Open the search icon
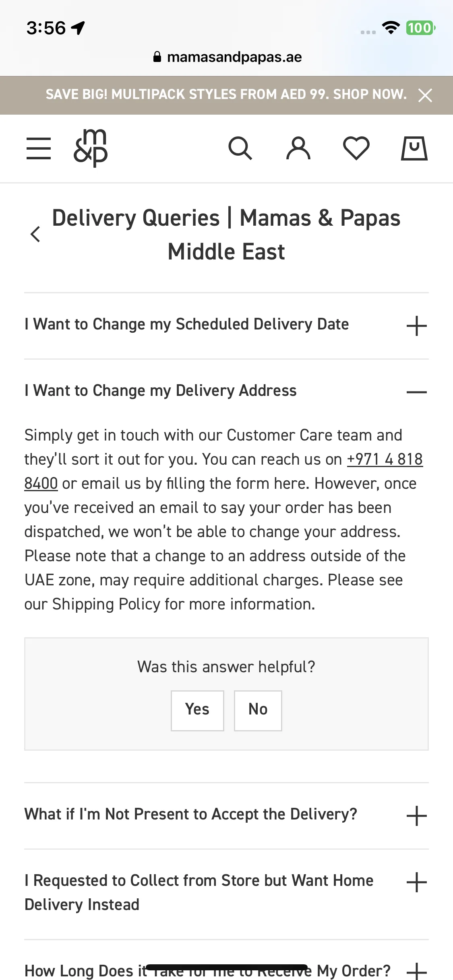Image resolution: width=453 pixels, height=980 pixels. click(240, 148)
